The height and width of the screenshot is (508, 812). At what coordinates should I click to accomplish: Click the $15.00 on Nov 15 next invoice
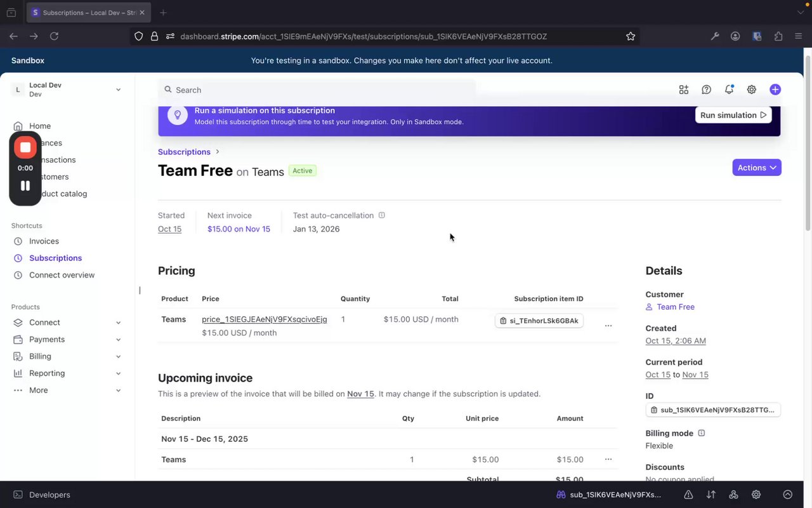(239, 229)
